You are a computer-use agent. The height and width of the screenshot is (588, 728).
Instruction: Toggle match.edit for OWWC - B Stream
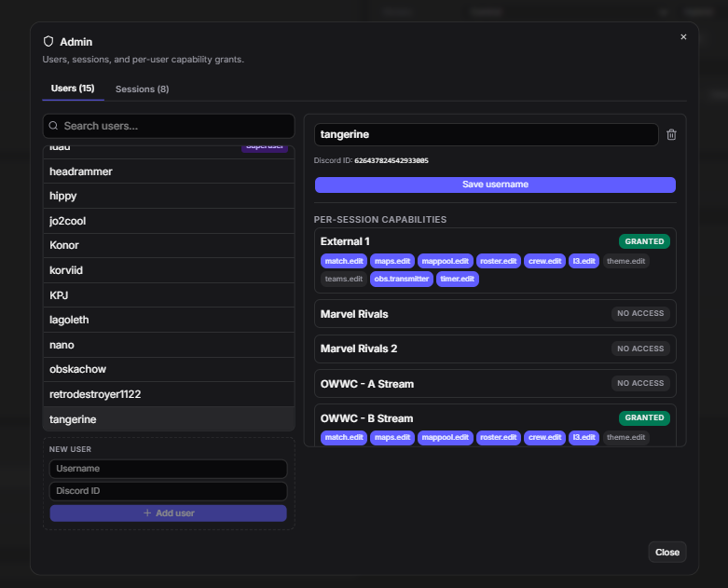344,438
